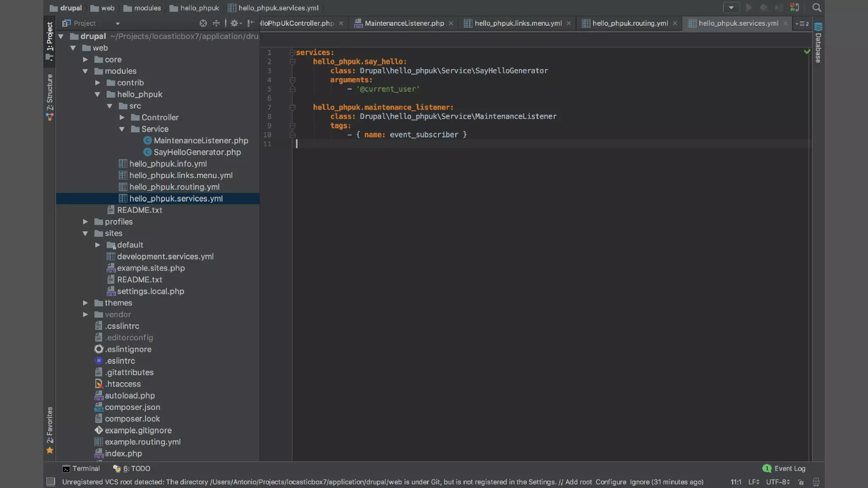Select SayHelloGenerator.php in the project tree
The image size is (868, 488).
coord(197,152)
